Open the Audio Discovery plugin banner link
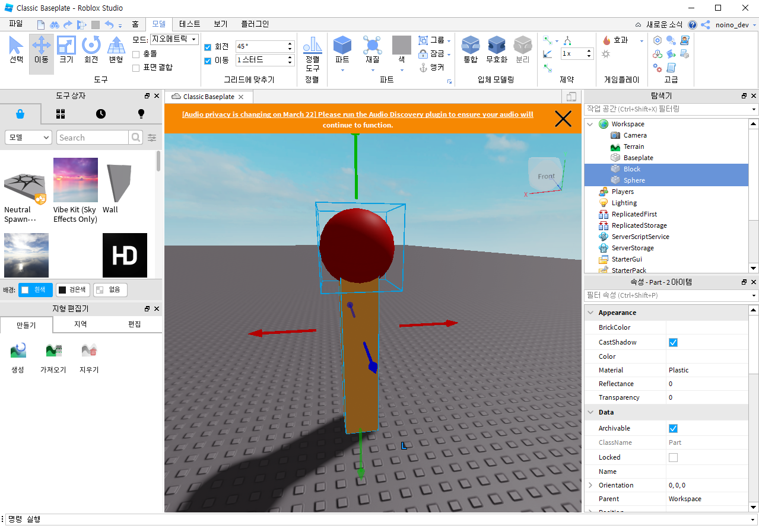Image resolution: width=759 pixels, height=532 pixels. point(357,120)
